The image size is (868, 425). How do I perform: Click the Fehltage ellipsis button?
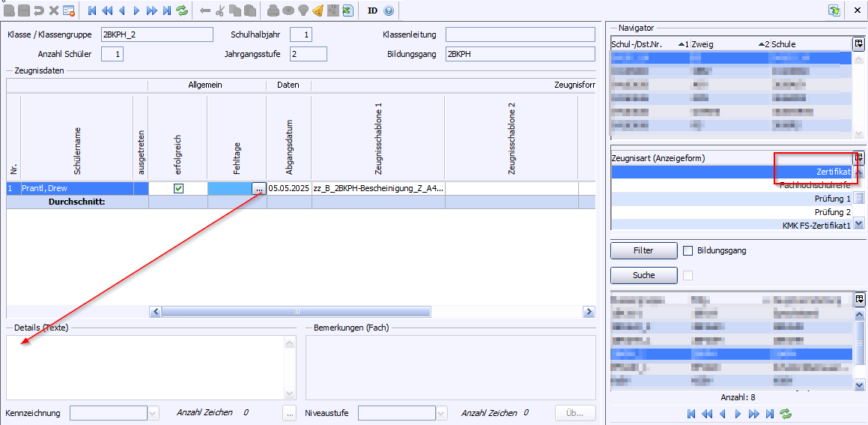tap(258, 189)
